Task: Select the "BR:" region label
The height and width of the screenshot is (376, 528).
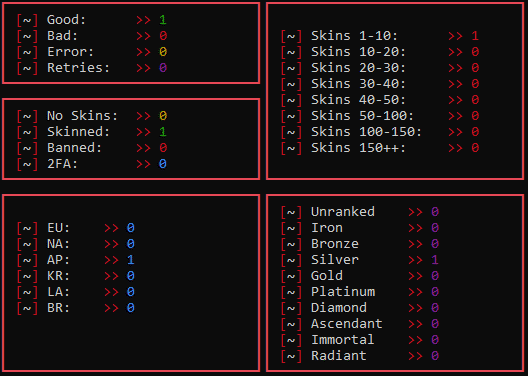Action: (x=58, y=308)
